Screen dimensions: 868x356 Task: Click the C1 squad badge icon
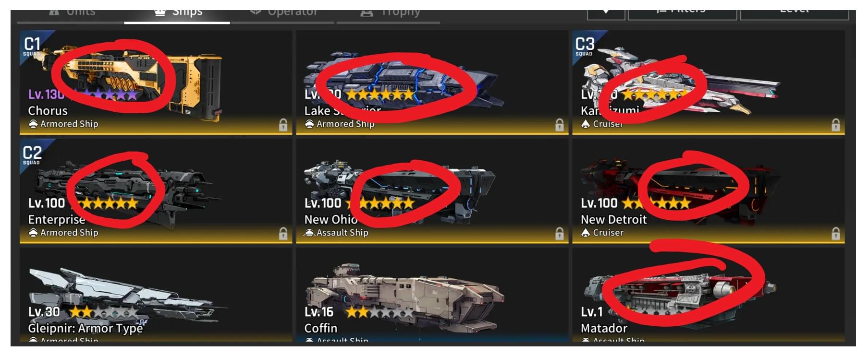(33, 46)
